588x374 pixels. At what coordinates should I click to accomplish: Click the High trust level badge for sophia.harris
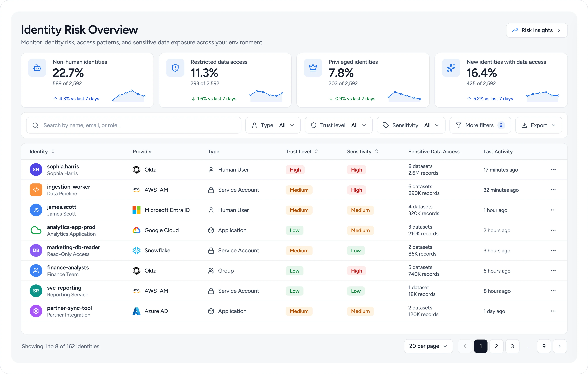(x=295, y=170)
